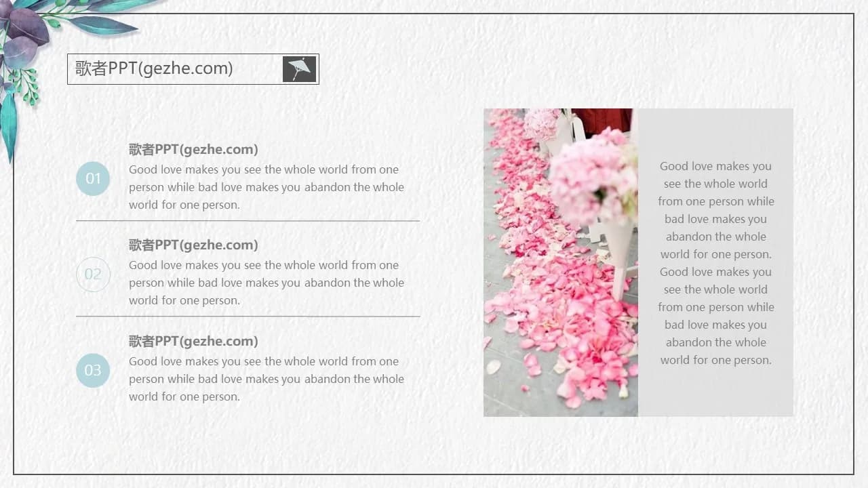Click the bold heading beside badge 03
This screenshot has height=488, width=868.
[x=193, y=342]
